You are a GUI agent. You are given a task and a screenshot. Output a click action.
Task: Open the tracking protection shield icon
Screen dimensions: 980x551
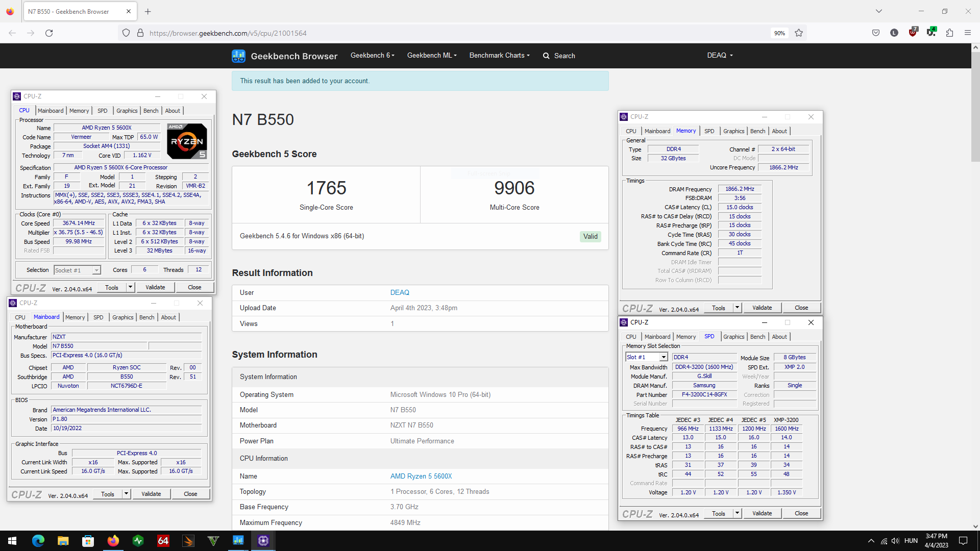pos(126,33)
